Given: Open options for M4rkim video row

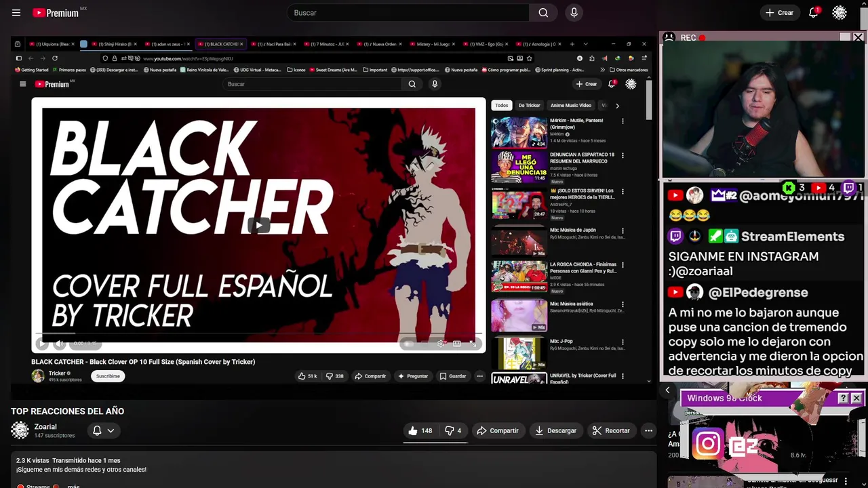Looking at the screenshot, I should point(623,121).
